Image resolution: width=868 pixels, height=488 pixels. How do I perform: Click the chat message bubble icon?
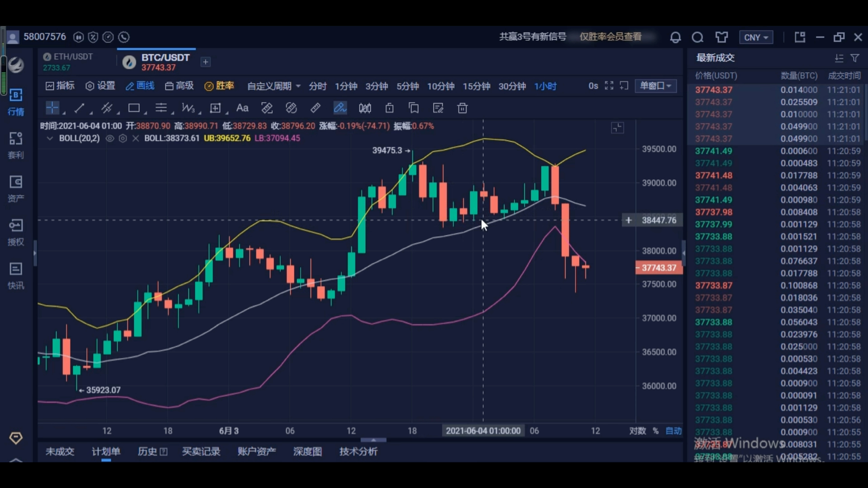pos(698,37)
